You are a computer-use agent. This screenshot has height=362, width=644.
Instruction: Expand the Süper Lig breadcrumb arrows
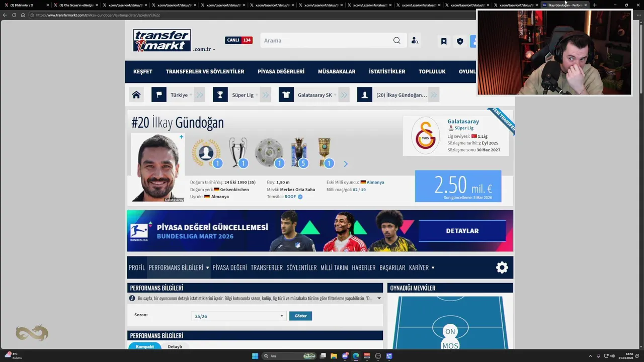(266, 95)
